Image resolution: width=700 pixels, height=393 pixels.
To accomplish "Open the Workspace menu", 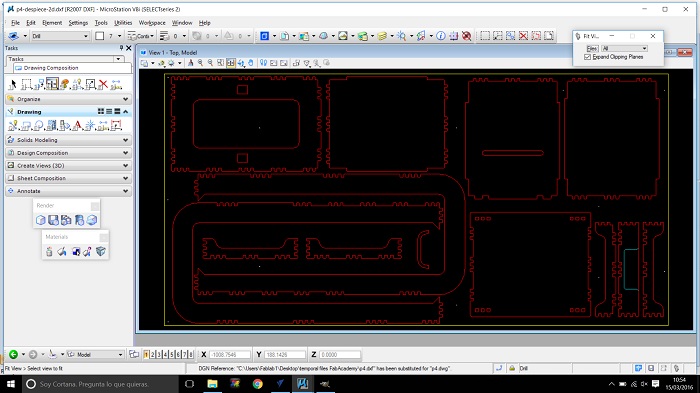I will (152, 23).
